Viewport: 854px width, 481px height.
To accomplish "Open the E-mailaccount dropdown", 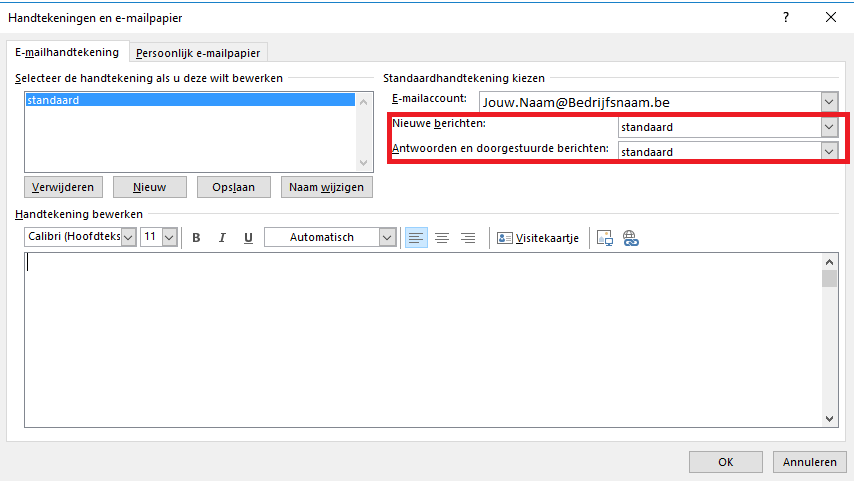I will coord(829,102).
